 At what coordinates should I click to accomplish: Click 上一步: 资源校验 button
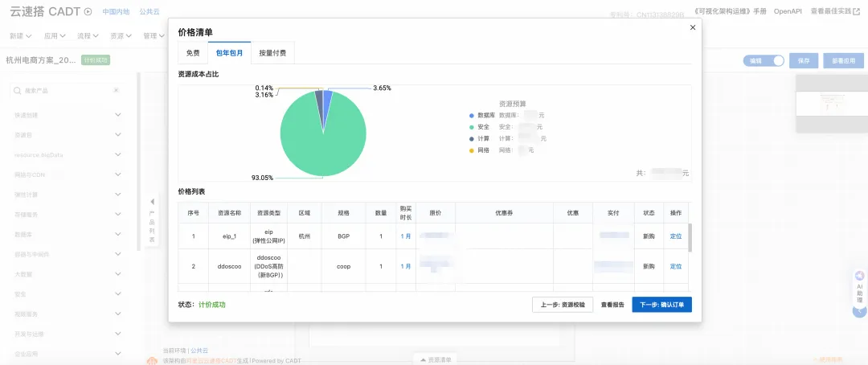[x=563, y=305]
